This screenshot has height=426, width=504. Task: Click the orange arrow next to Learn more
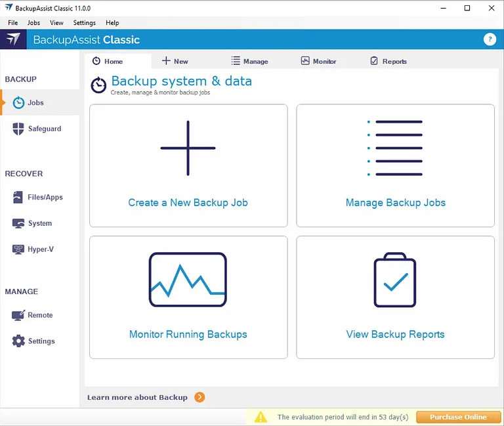coord(199,397)
